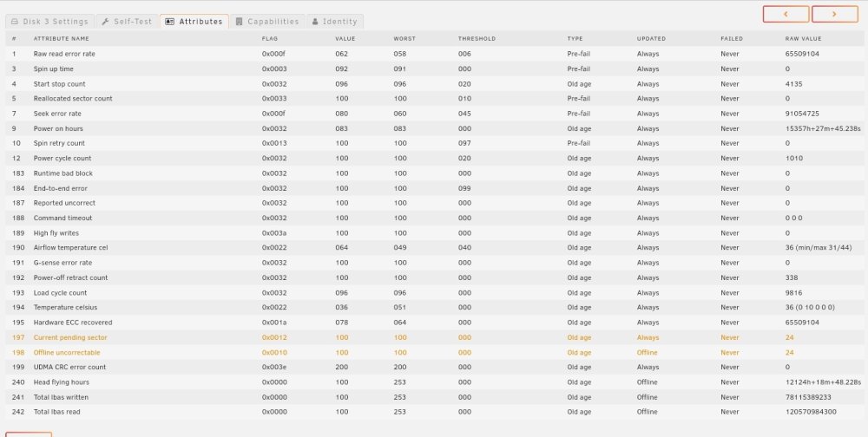The width and height of the screenshot is (868, 437).
Task: Select the Spin up time attribute
Action: (x=53, y=69)
